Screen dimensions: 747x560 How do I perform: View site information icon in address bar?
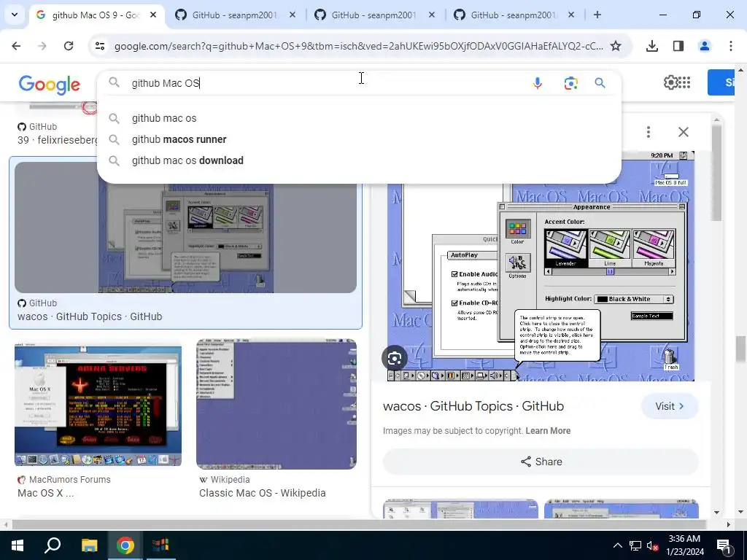pyautogui.click(x=99, y=46)
